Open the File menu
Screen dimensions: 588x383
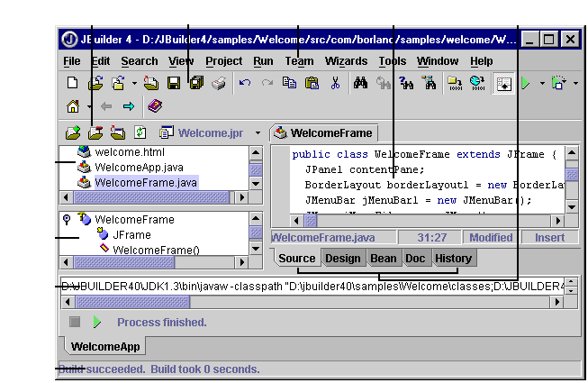(72, 61)
